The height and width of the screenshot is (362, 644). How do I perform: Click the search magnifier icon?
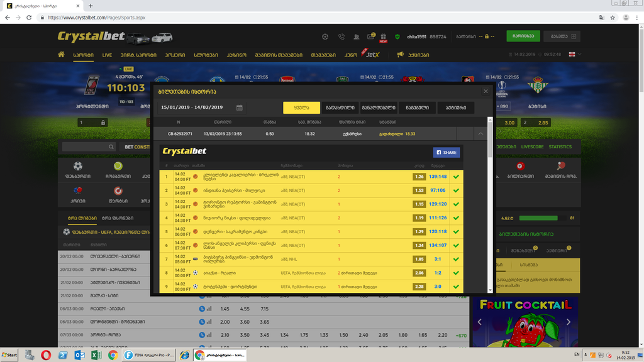click(x=111, y=147)
